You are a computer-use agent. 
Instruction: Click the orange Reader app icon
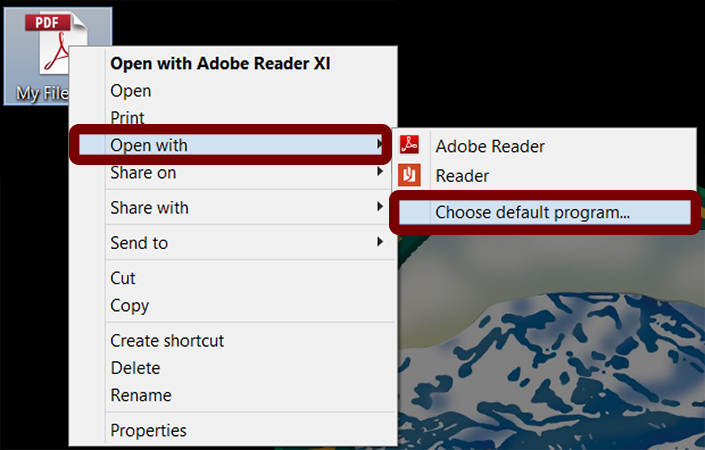(409, 176)
